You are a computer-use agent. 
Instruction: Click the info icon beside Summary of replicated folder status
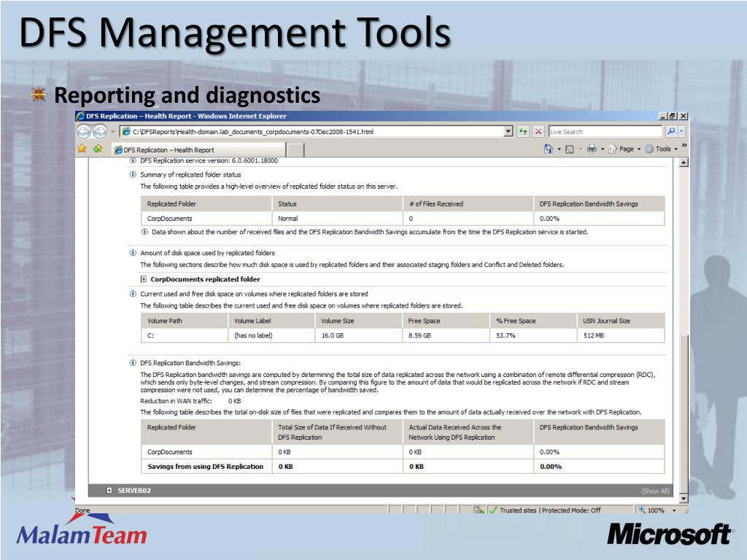point(133,174)
